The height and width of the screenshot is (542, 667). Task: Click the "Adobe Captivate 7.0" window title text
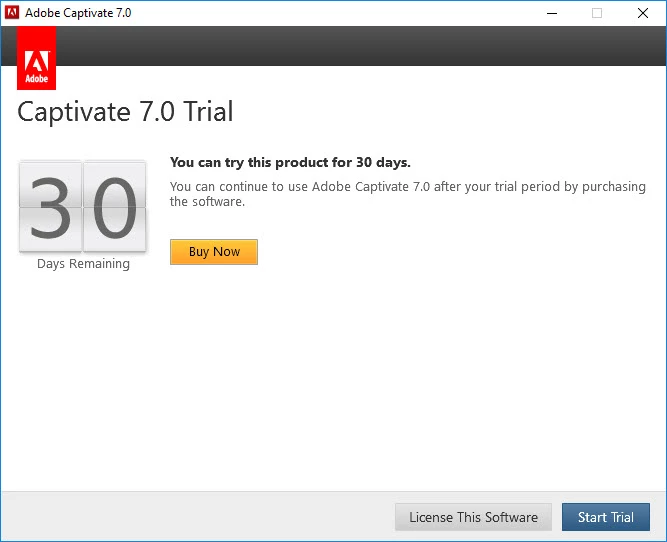(x=78, y=13)
